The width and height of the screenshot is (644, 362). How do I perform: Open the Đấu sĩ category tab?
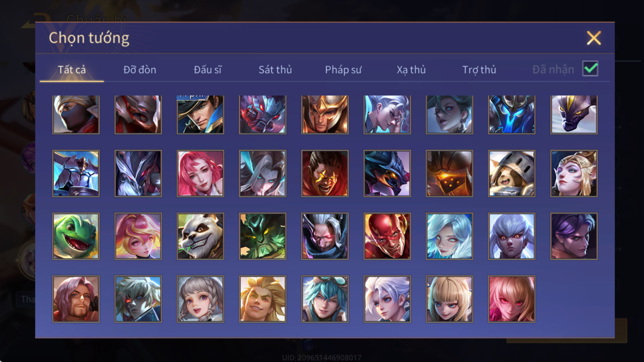click(208, 70)
